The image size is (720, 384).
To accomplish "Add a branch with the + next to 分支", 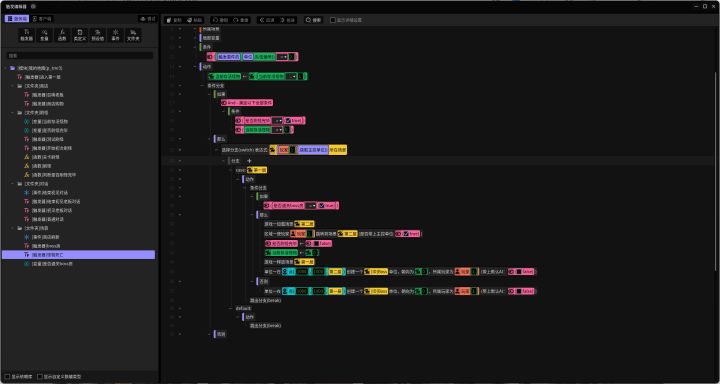I will [249, 161].
